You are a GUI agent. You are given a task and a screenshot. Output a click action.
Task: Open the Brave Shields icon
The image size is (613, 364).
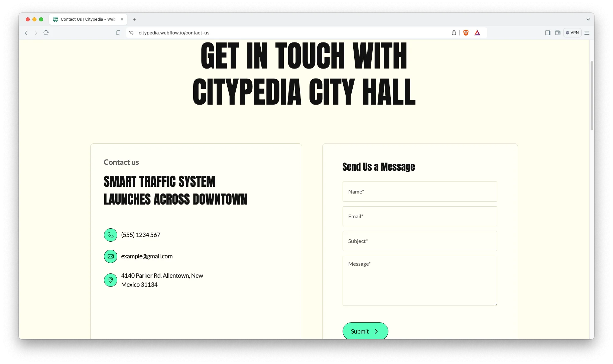[x=466, y=33]
